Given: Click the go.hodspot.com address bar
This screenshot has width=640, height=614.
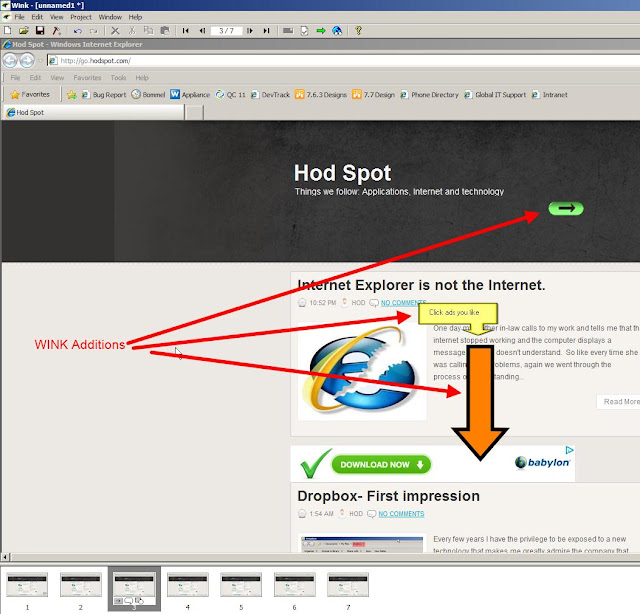Looking at the screenshot, I should tap(343, 61).
